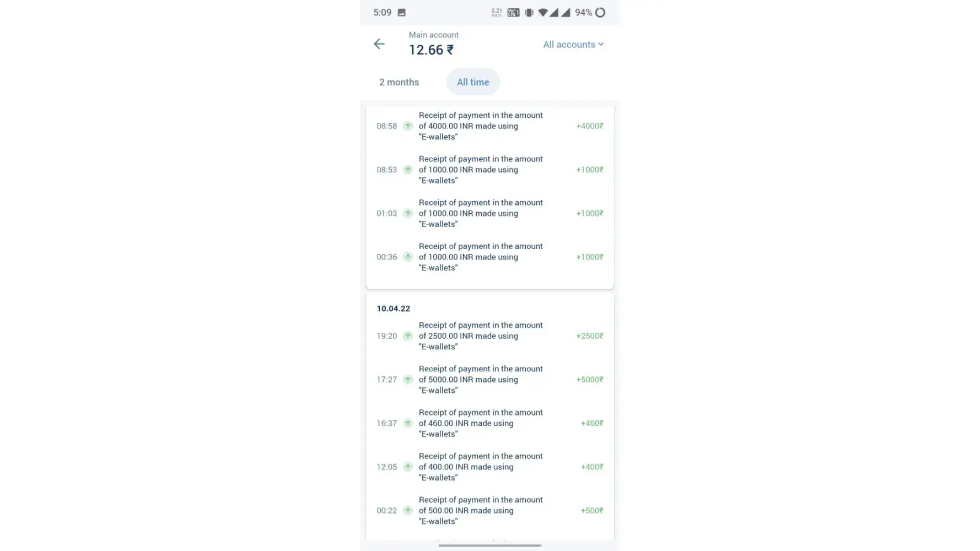Click the +4000₹ amount
Screen dimensions: 980x551
pos(589,126)
